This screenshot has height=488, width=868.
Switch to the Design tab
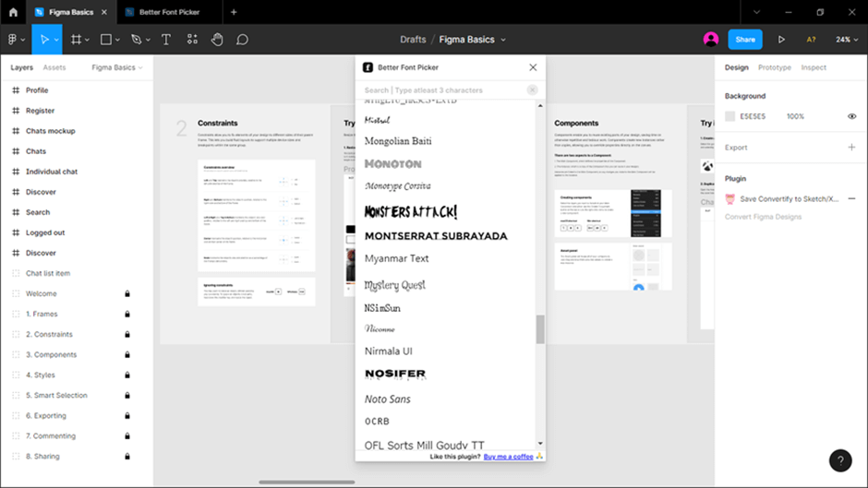click(x=736, y=67)
